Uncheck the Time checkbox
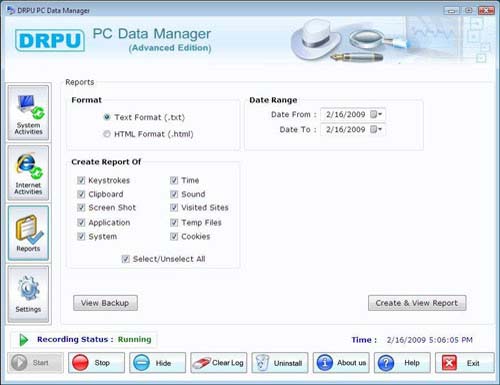The width and height of the screenshot is (500, 385). click(x=174, y=180)
